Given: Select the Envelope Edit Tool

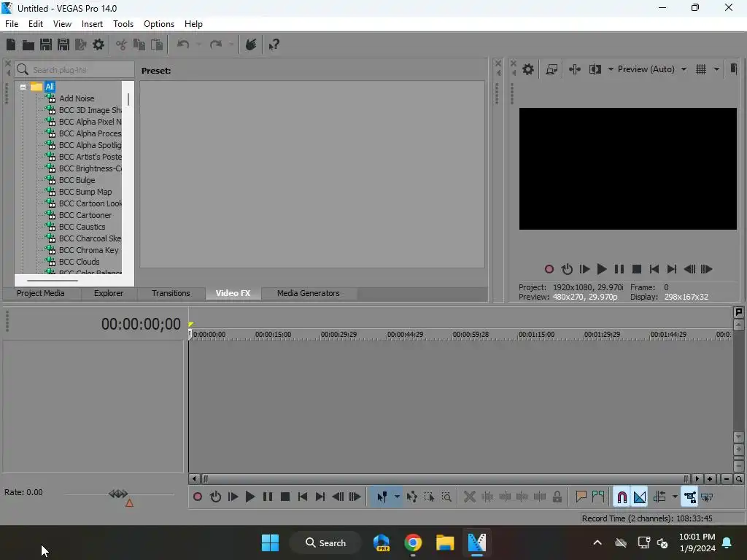Looking at the screenshot, I should point(412,497).
